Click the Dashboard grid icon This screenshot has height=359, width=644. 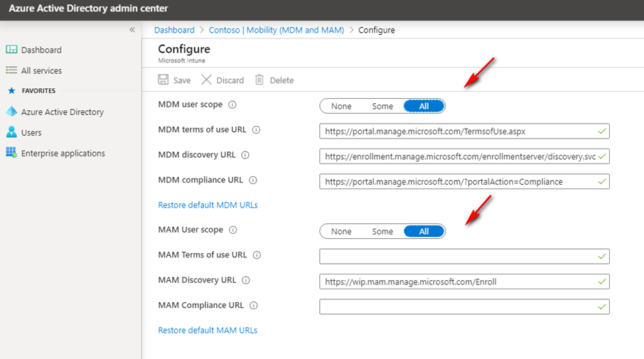click(11, 49)
